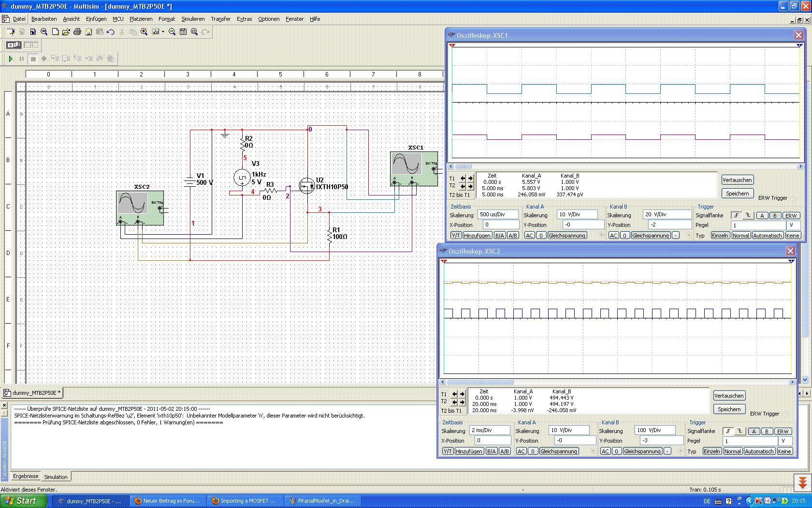812x508 pixels.
Task: Click the undo arrow icon
Action: click(x=111, y=32)
